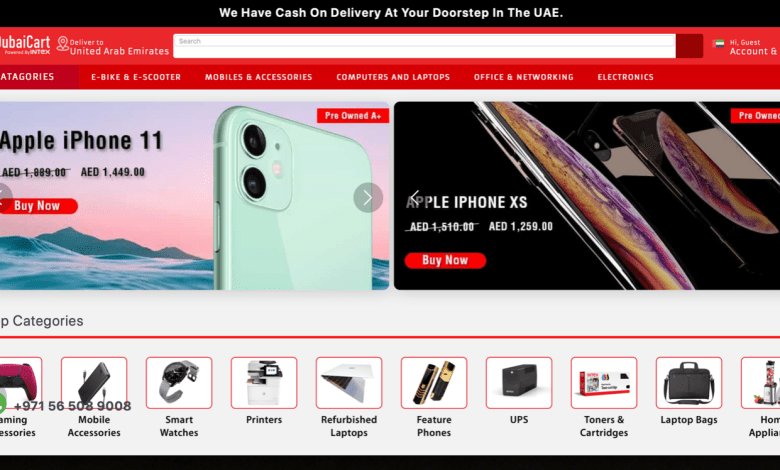
Task: Click Buy Now on iPhone XS banner
Action: point(445,261)
